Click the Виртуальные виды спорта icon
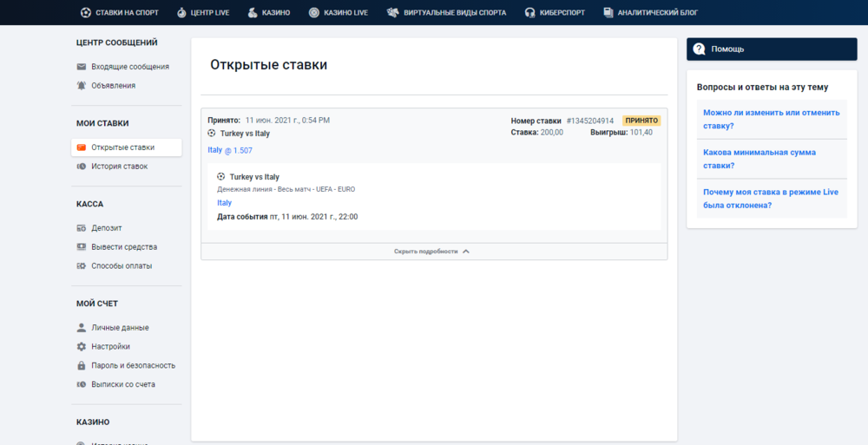Image resolution: width=868 pixels, height=445 pixels. (392, 12)
